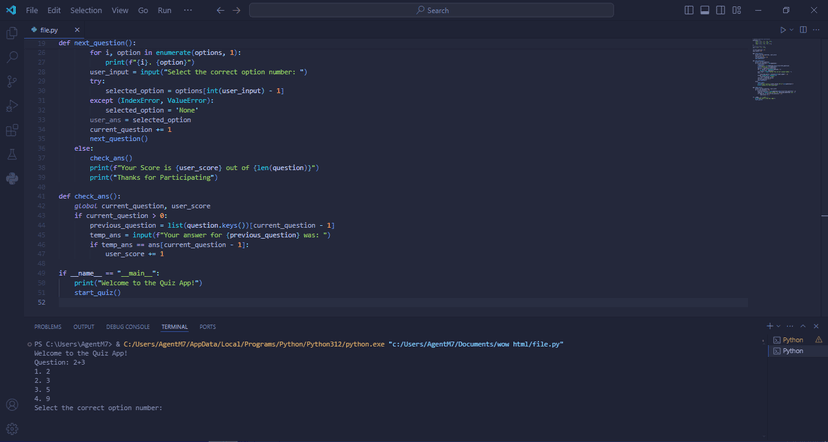This screenshot has height=442, width=828.
Task: Expand the run file dropdown arrow
Action: tap(791, 30)
